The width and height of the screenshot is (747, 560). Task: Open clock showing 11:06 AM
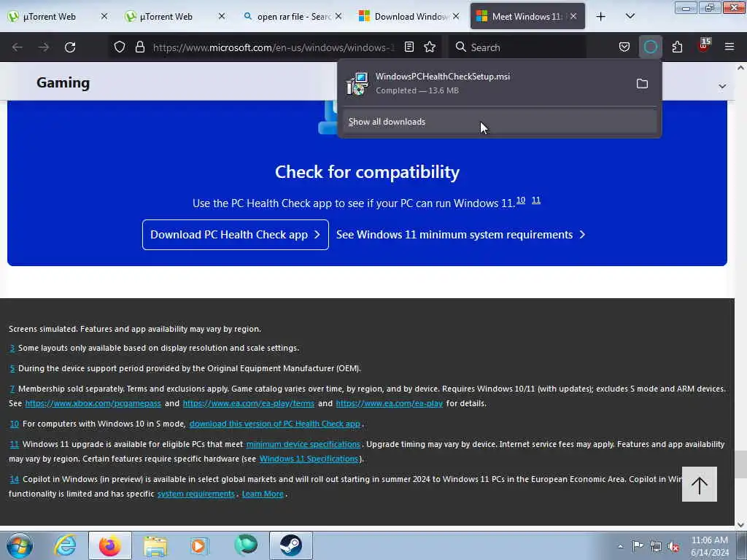(709, 546)
